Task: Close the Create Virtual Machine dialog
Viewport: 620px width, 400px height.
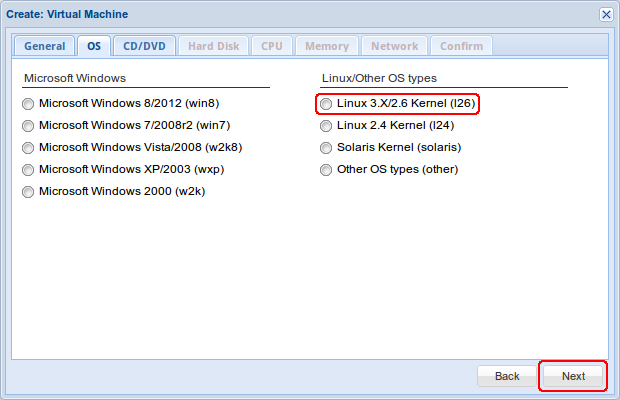Action: pyautogui.click(x=606, y=15)
